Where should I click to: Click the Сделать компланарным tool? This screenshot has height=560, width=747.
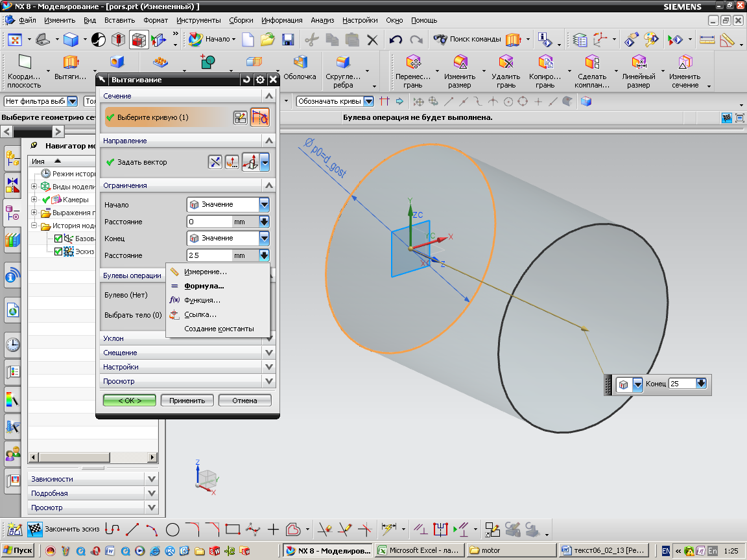coord(591,71)
